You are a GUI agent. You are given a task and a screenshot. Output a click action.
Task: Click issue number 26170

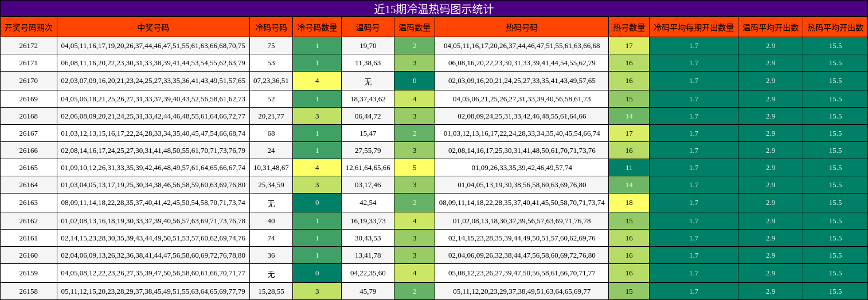[29, 81]
